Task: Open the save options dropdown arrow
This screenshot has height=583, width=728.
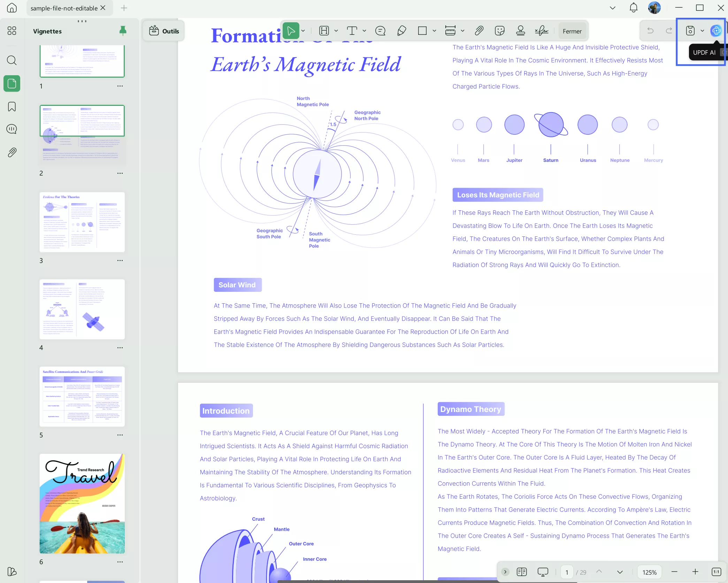Action: [x=702, y=31]
